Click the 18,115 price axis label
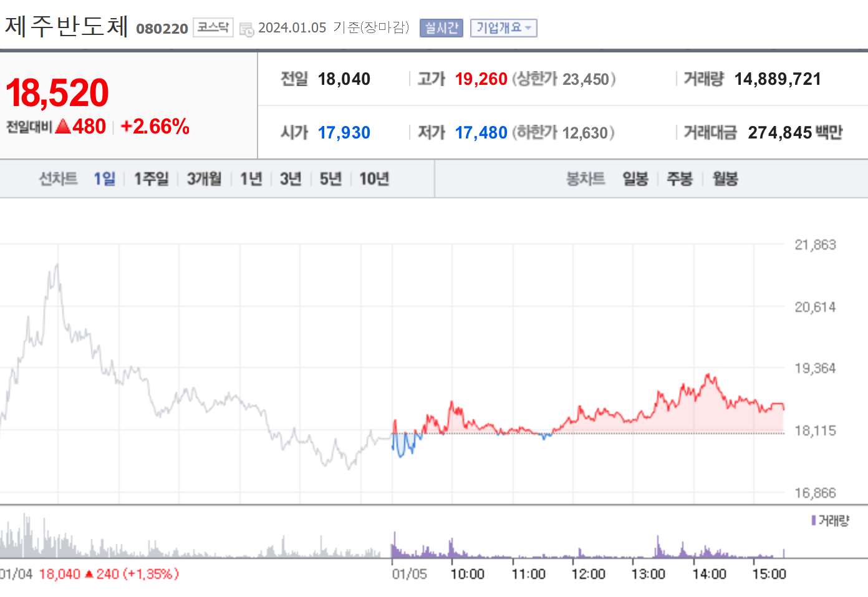868x597 pixels. coord(815,430)
